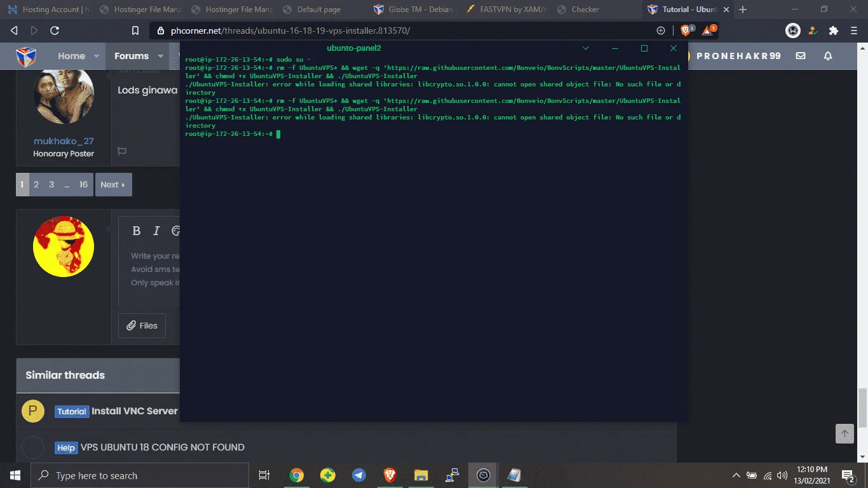This screenshot has width=868, height=488.
Task: Open File Explorer from taskbar
Action: point(421,475)
